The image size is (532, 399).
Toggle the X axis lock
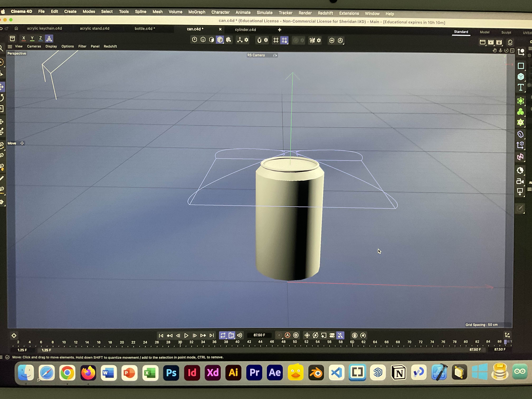[24, 38]
